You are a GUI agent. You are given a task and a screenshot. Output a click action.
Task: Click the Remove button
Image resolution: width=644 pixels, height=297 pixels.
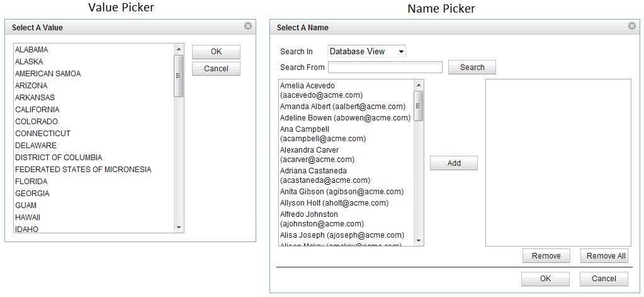point(546,256)
